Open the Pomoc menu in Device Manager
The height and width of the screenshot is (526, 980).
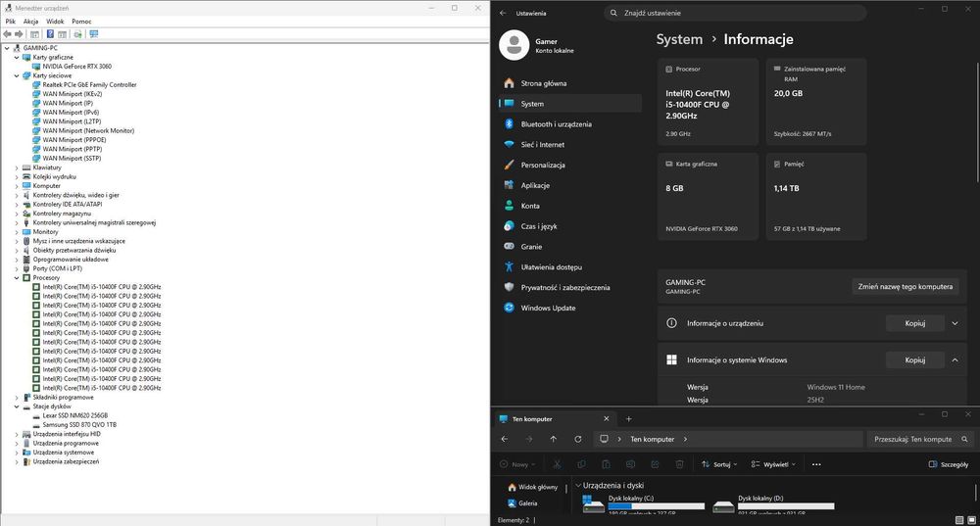point(81,22)
